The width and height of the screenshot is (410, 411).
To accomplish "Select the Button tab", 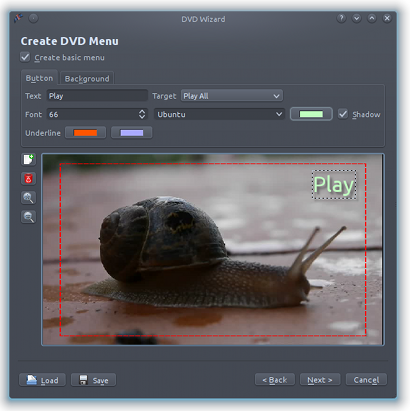I will (39, 78).
